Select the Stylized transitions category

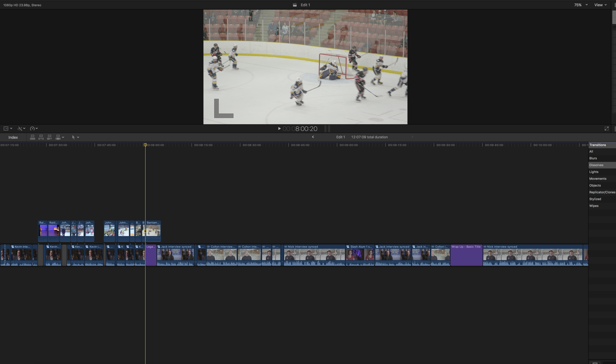[602, 199]
